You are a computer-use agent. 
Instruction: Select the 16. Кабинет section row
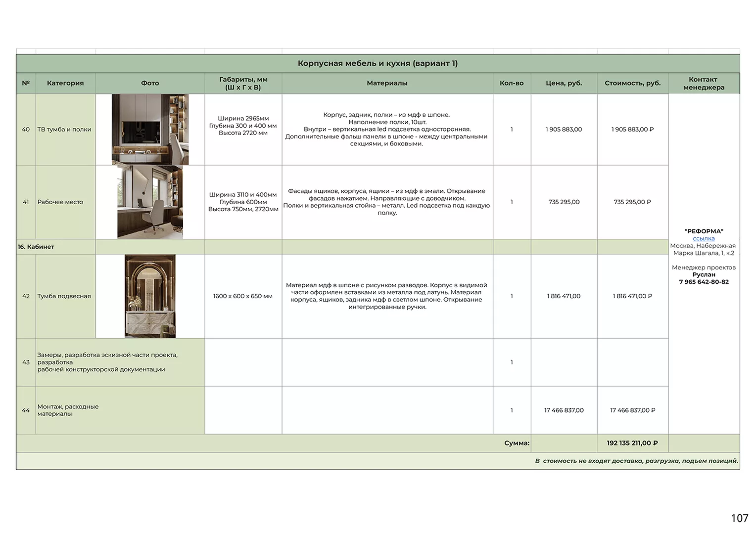342,247
